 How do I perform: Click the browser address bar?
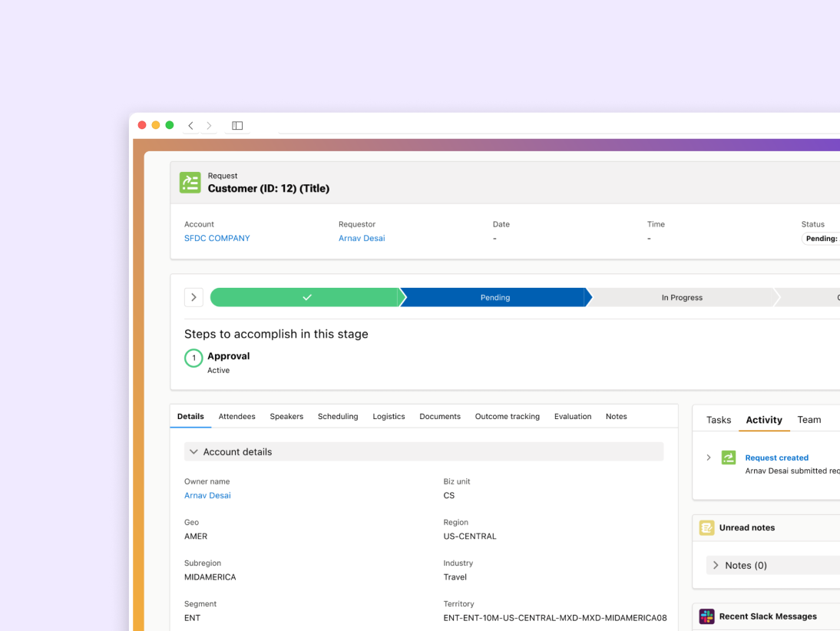tap(559, 125)
